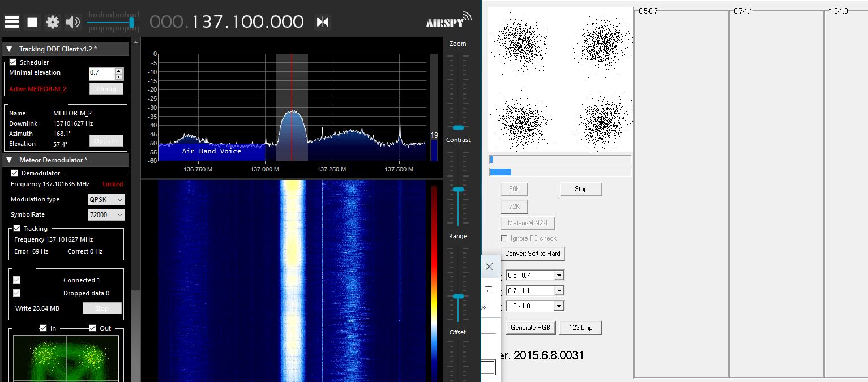This screenshot has width=868, height=382.
Task: Click the 123.bmp button
Action: (x=580, y=328)
